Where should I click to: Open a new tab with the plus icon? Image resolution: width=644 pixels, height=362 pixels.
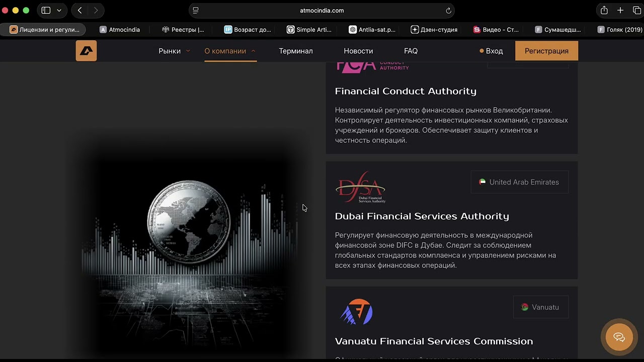(620, 10)
